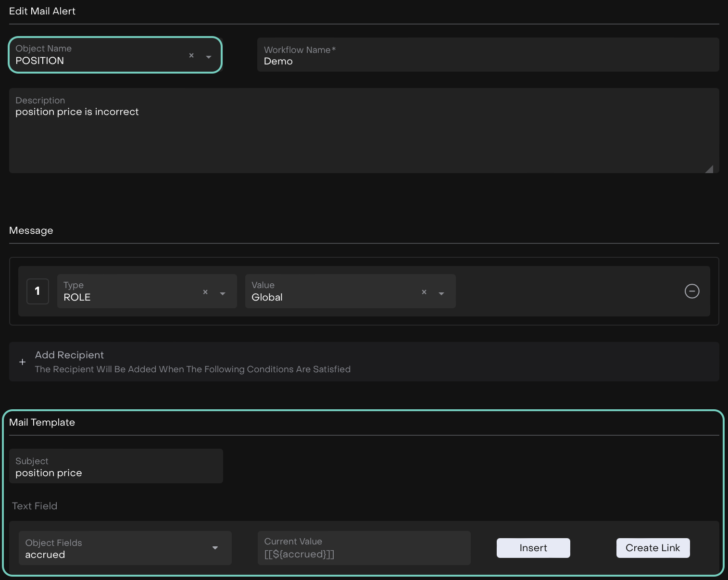728x580 pixels.
Task: Remove recipient row with minus icon
Action: (x=691, y=291)
